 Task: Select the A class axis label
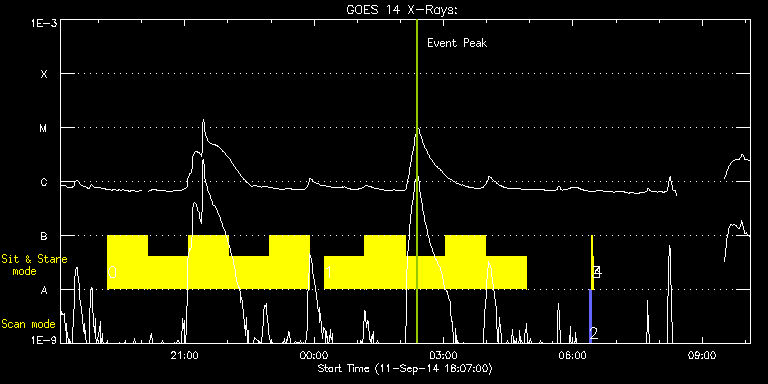pos(44,290)
